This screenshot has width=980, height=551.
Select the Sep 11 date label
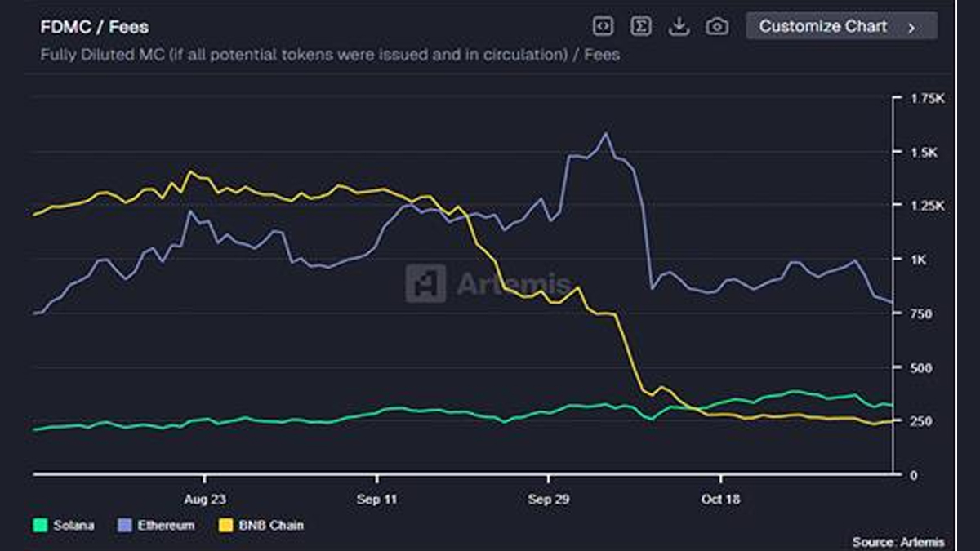pos(376,500)
